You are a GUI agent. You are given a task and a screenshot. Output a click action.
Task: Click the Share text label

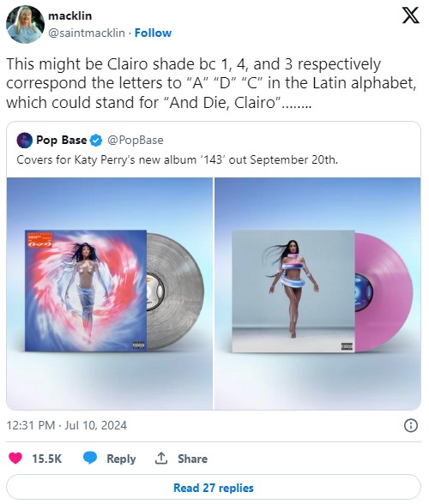tap(192, 459)
